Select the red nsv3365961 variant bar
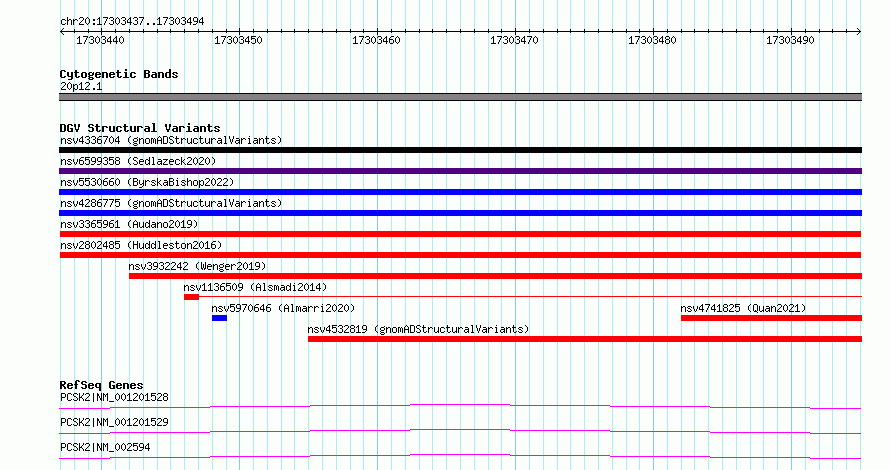This screenshot has height=470, width=890. [x=460, y=234]
